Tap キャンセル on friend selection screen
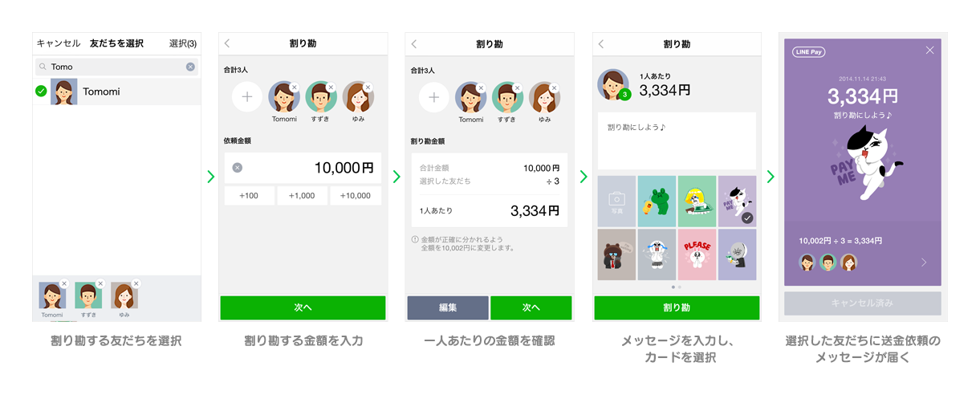 [59, 43]
